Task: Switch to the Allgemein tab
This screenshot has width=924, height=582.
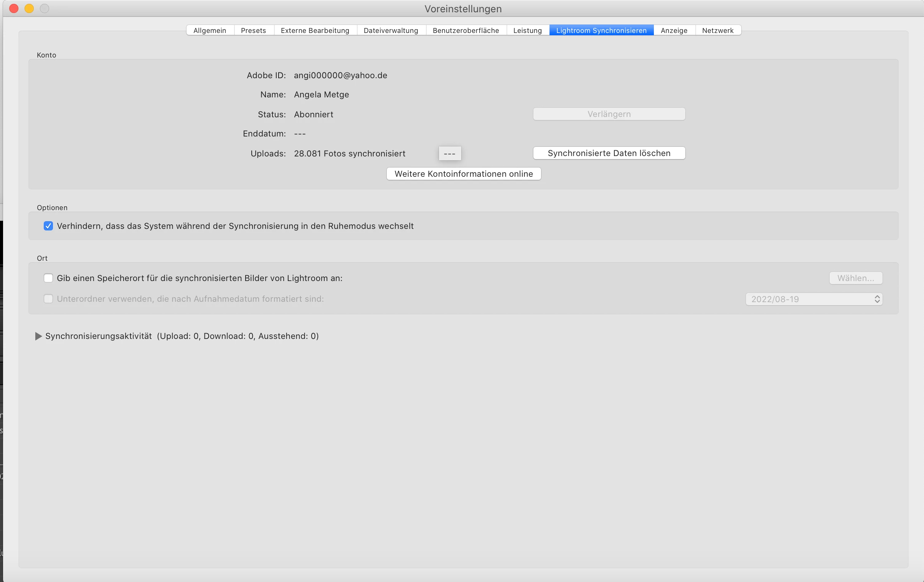Action: [x=210, y=30]
